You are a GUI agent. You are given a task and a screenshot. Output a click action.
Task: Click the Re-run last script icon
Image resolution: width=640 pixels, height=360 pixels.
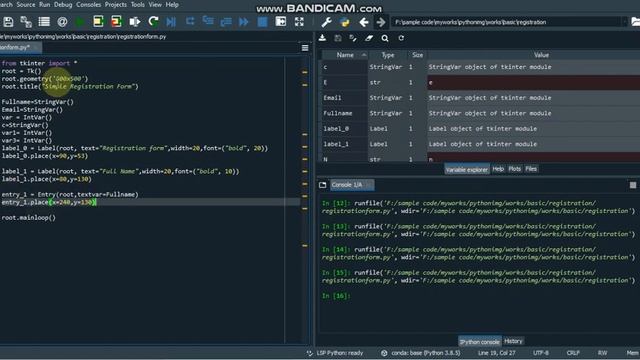[153, 22]
